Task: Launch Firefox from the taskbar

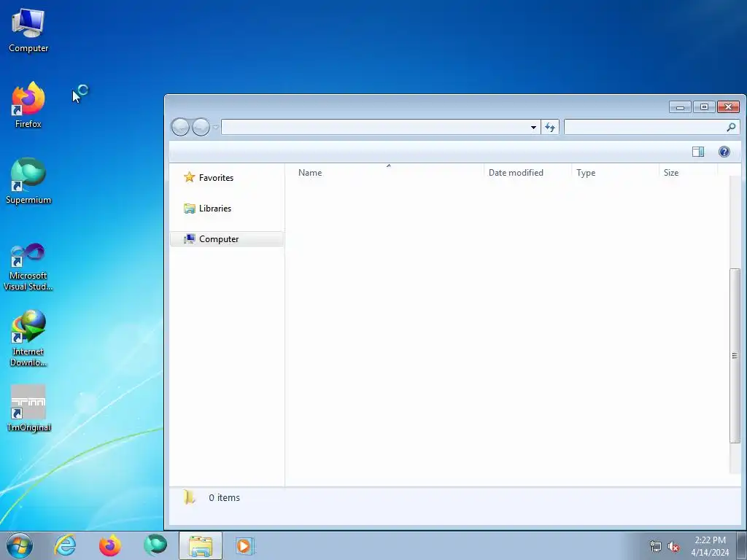Action: [x=109, y=545]
